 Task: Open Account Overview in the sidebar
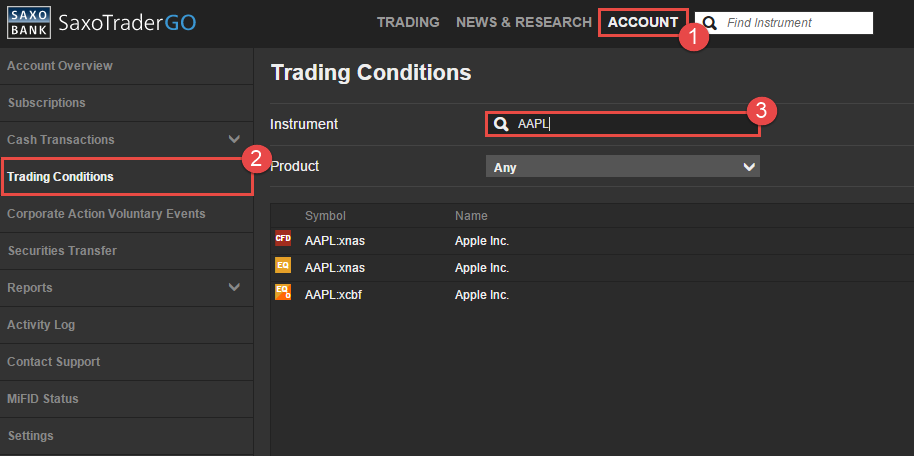pos(126,66)
